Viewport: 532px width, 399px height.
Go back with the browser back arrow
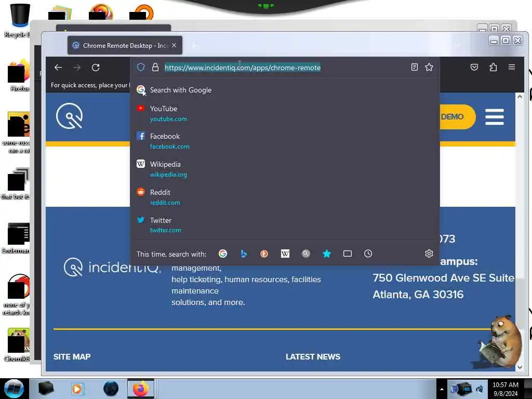[58, 68]
